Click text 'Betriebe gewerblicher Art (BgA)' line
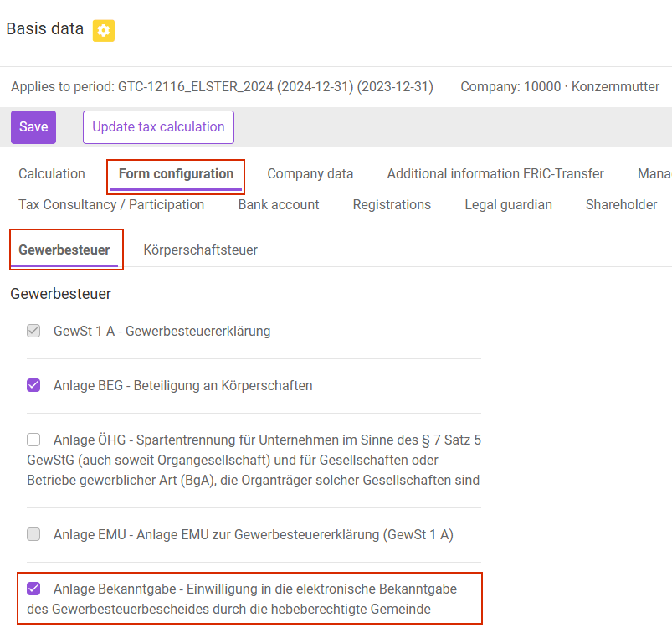The width and height of the screenshot is (672, 633). (x=253, y=480)
